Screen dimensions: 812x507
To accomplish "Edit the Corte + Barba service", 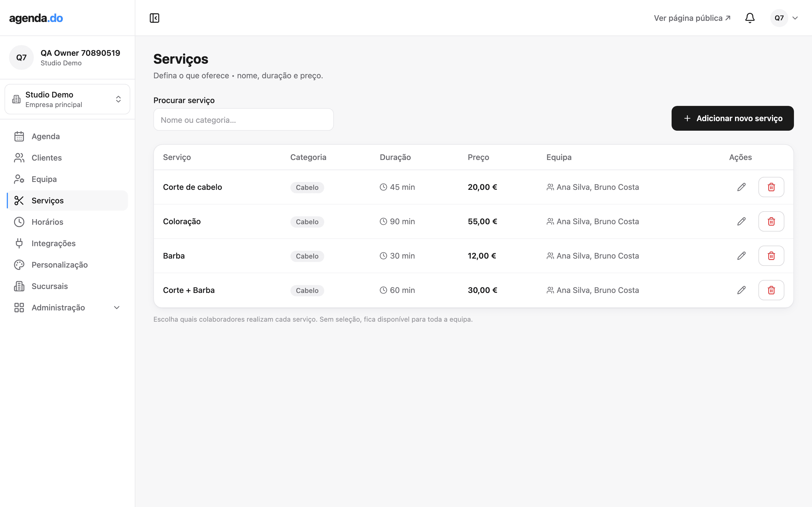I will [x=741, y=290].
